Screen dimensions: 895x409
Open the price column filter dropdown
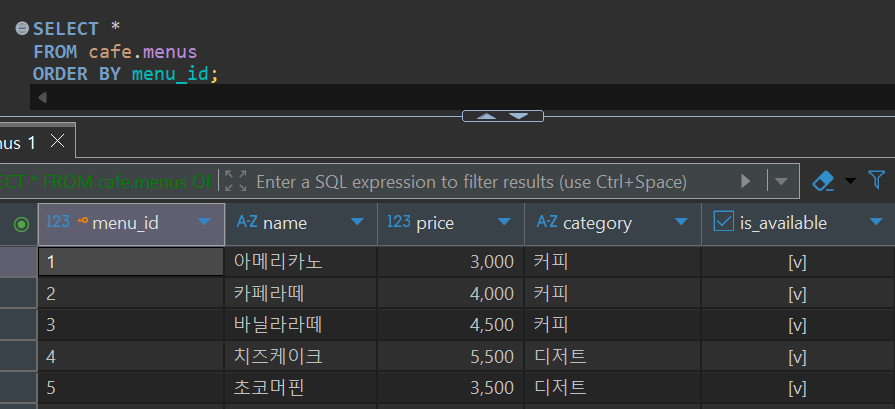pos(504,222)
